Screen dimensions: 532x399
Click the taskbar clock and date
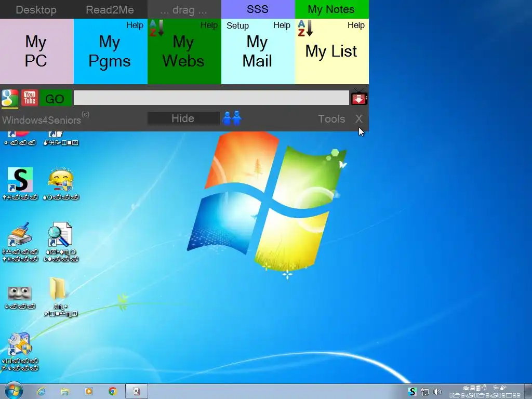[485, 392]
